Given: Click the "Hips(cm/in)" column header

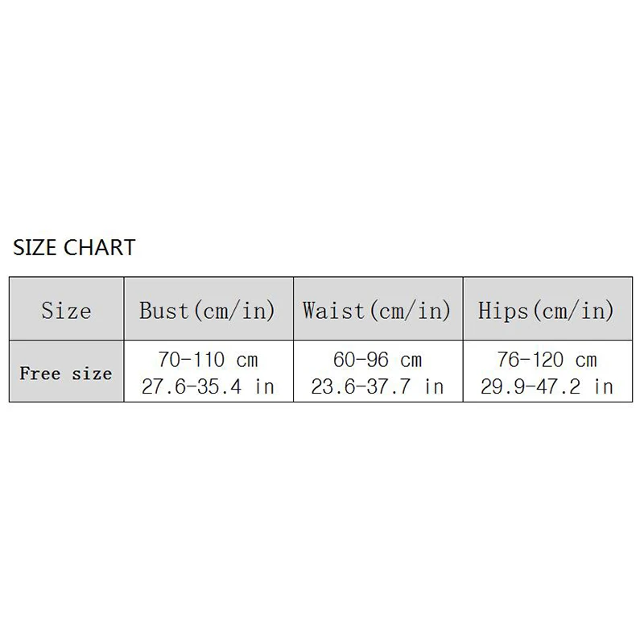Looking at the screenshot, I should coord(547,310).
